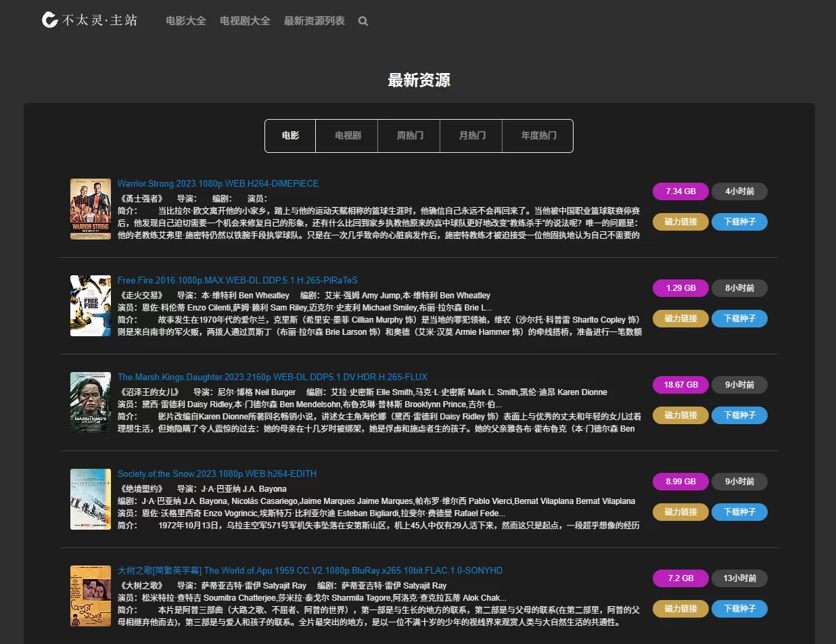This screenshot has width=836, height=644.
Task: Open the 最新资源列表 menu item
Action: [314, 21]
